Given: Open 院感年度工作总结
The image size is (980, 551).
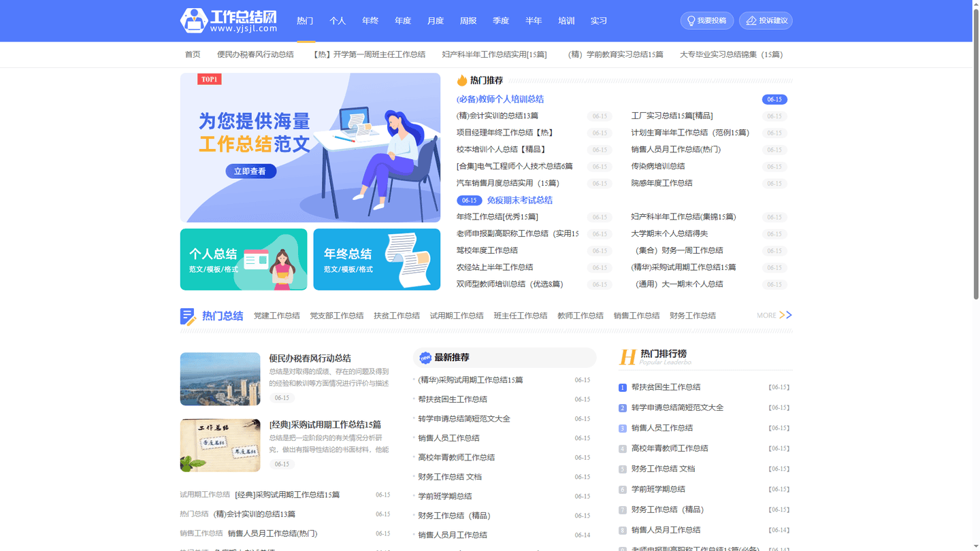Looking at the screenshot, I should coord(661,183).
